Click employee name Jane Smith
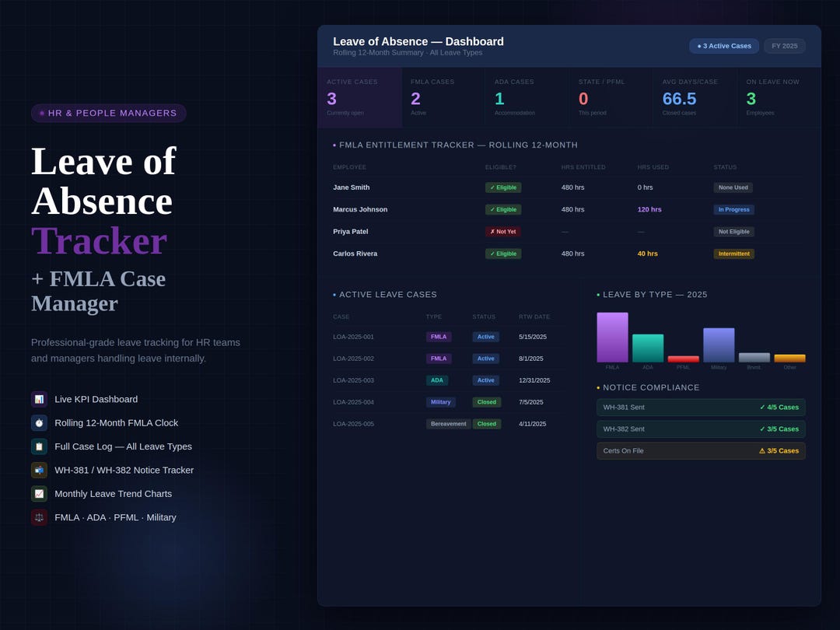The image size is (840, 630). pyautogui.click(x=351, y=187)
